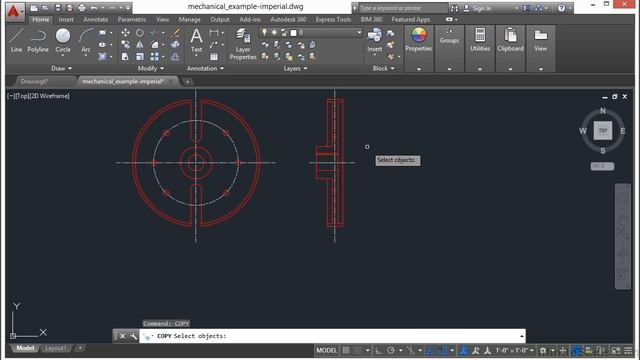This screenshot has height=360, width=640.
Task: Click the Open file icon in quick access toolbar
Action: [45, 8]
